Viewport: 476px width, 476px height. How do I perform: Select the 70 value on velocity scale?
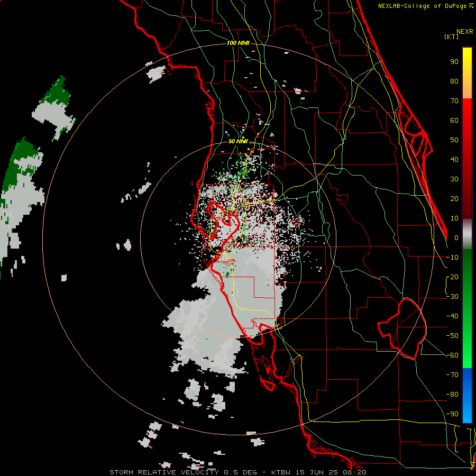point(454,101)
